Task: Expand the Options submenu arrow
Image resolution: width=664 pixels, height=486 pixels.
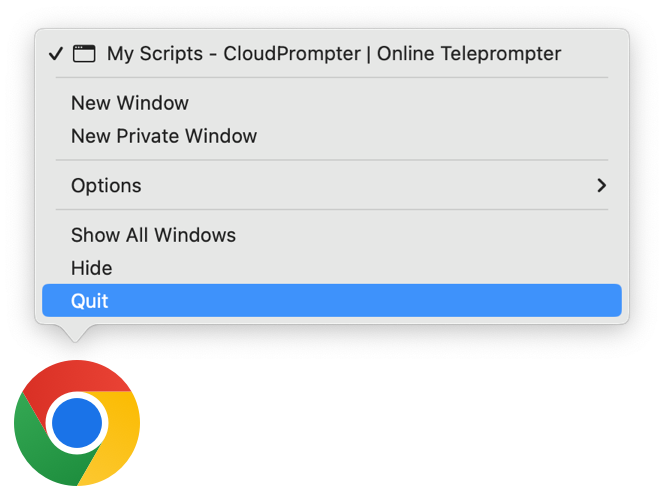Action: coord(601,186)
